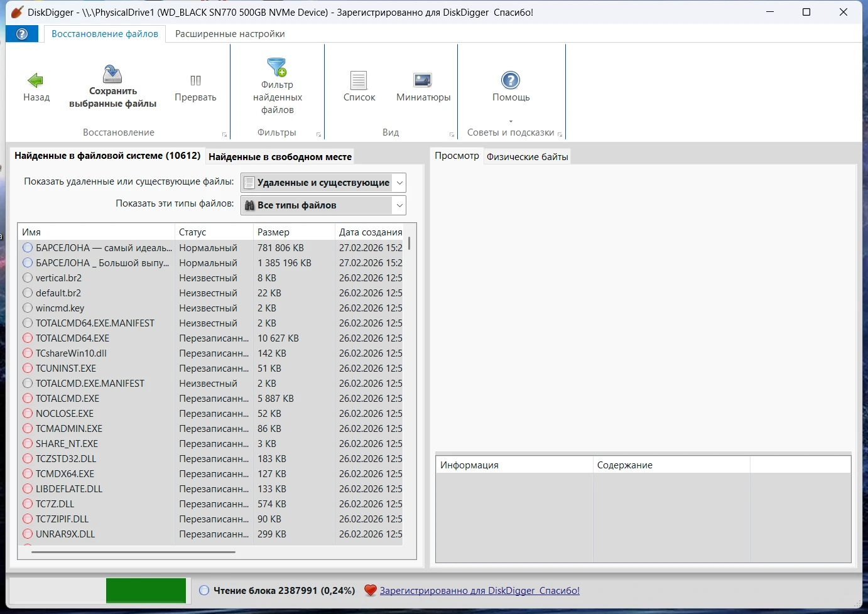
Task: Select the circle next to vertical.br2 file
Action: pos(28,278)
